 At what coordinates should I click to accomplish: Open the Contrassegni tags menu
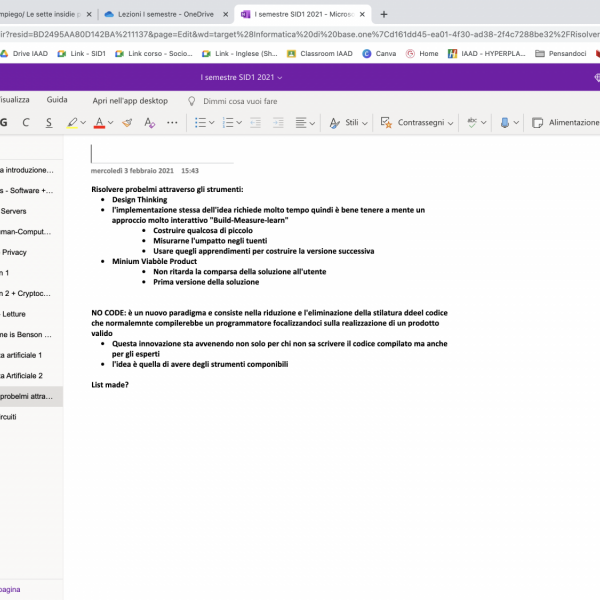pyautogui.click(x=417, y=122)
